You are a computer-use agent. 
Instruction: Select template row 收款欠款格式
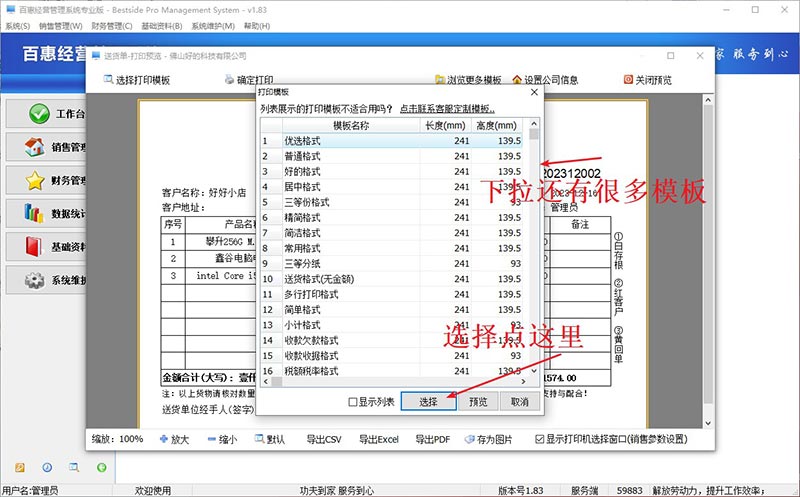coord(393,340)
